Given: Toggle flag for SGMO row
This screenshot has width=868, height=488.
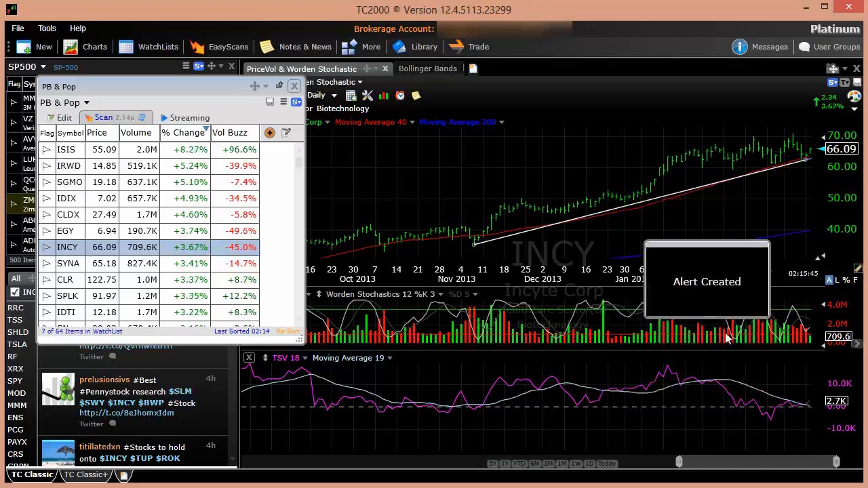Looking at the screenshot, I should (47, 182).
